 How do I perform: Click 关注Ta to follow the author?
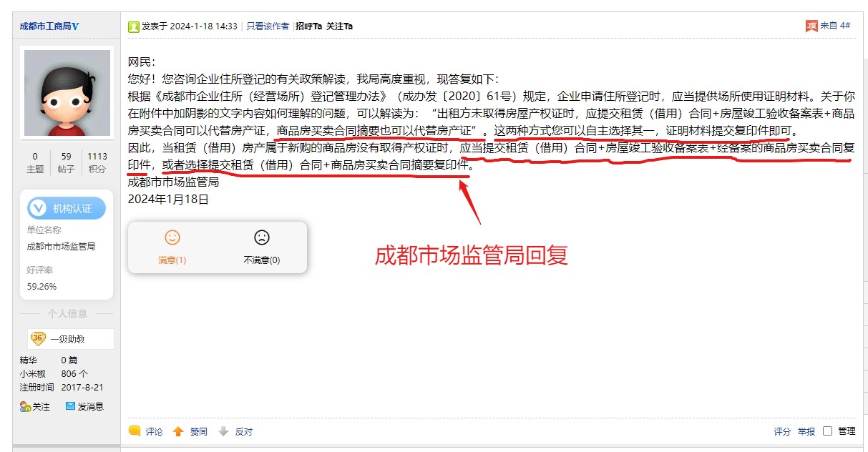tap(339, 26)
